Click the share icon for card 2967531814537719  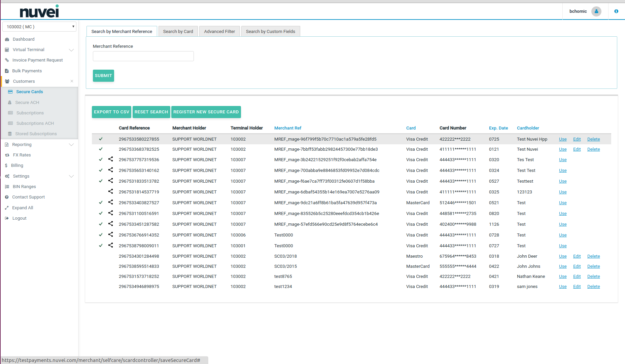pos(110,191)
